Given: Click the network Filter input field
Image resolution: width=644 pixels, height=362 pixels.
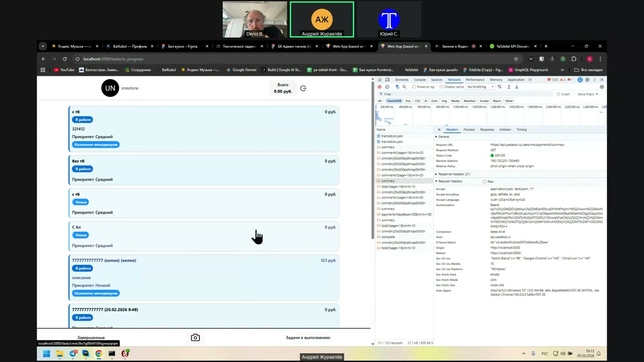Looking at the screenshot, I should click(453, 94).
